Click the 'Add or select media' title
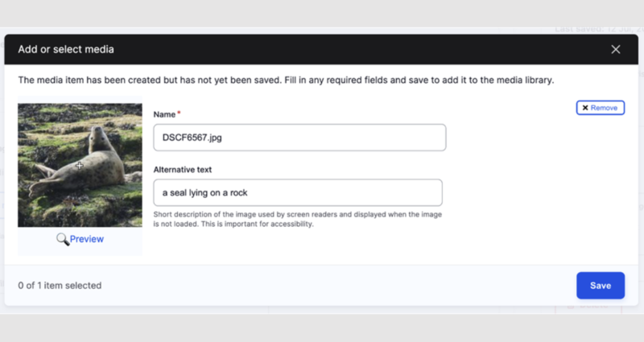The height and width of the screenshot is (342, 644). (x=66, y=49)
